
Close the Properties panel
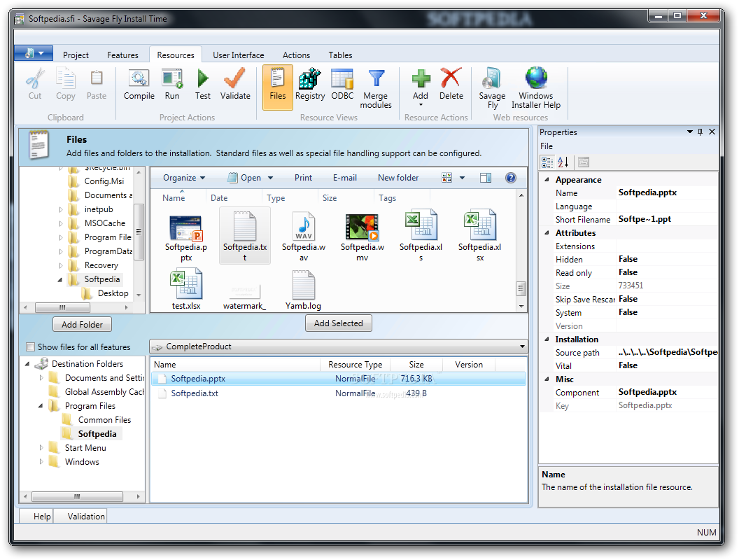coord(712,132)
